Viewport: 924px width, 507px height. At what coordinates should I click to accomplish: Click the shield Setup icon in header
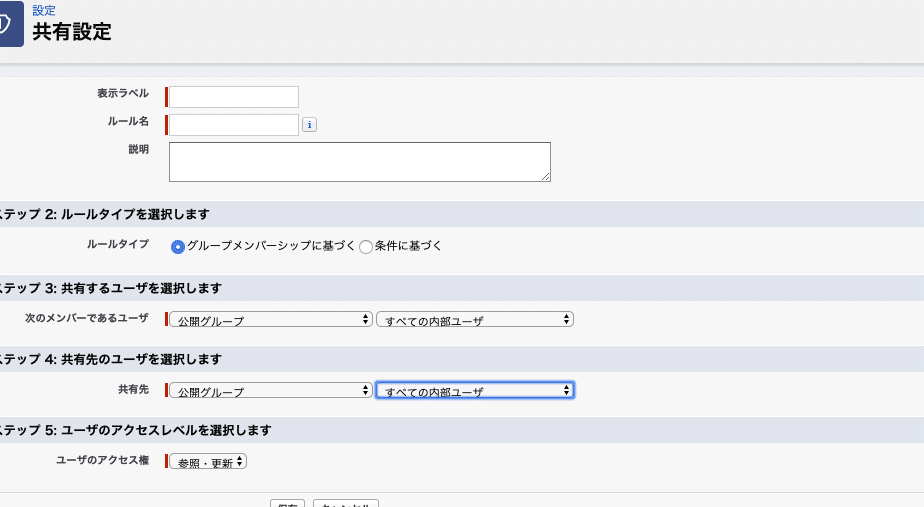[10, 24]
